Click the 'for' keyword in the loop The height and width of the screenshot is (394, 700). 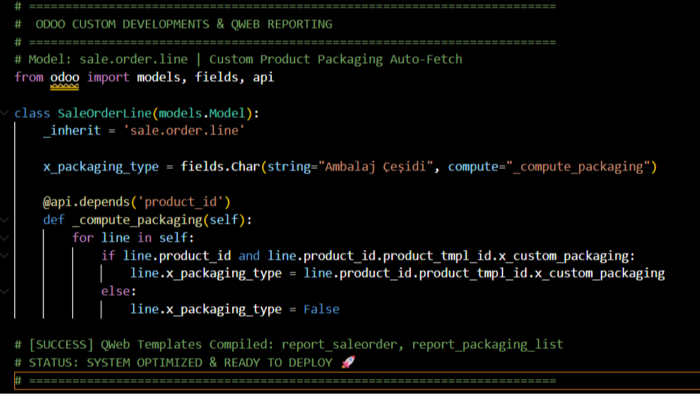[83, 237]
